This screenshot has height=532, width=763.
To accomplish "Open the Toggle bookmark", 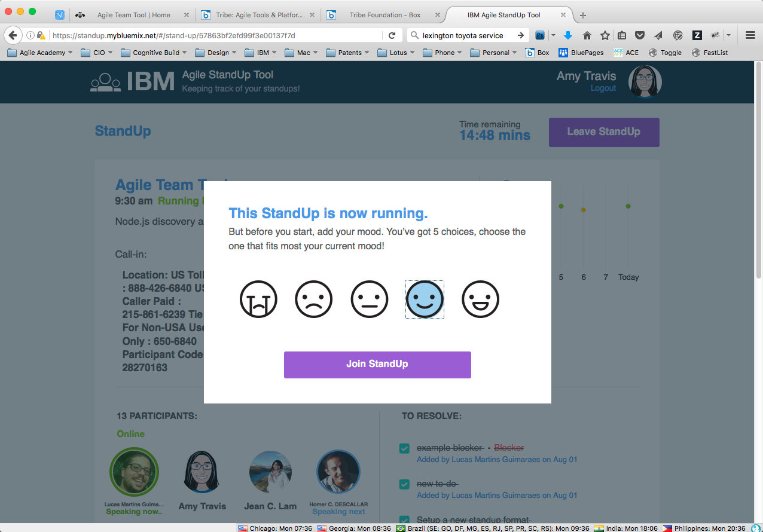I will 665,53.
